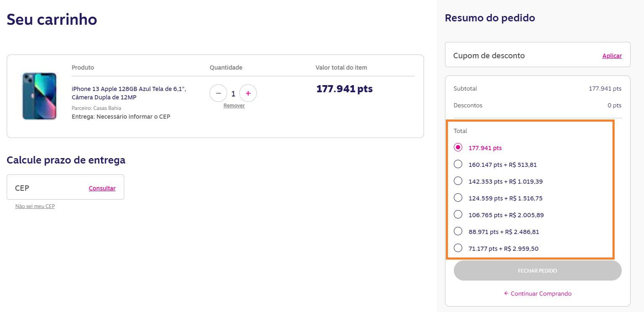The height and width of the screenshot is (312, 644).
Task: Go back via Continuar Comprando
Action: (x=538, y=294)
